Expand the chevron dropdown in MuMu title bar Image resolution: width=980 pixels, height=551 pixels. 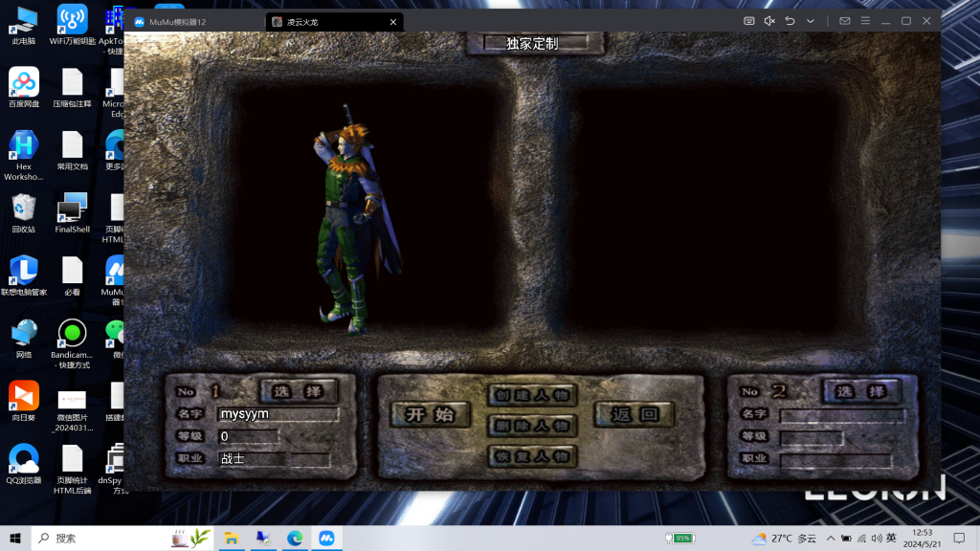(x=810, y=21)
